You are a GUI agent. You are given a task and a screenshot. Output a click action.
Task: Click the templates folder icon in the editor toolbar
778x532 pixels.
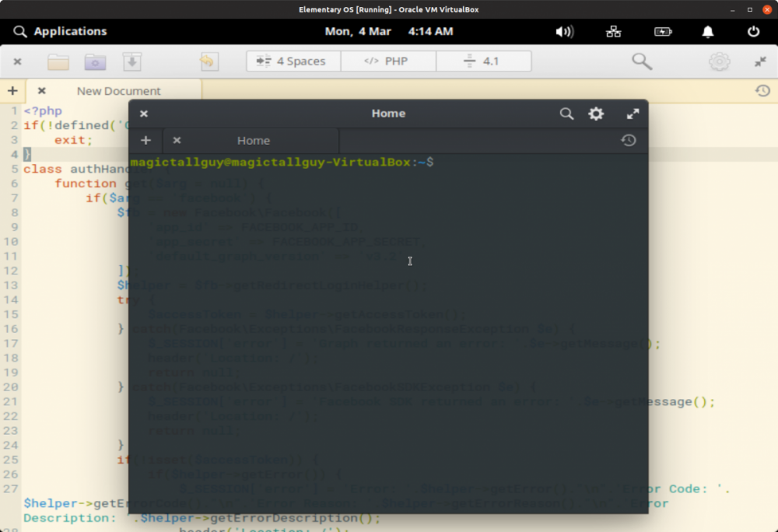(x=95, y=61)
